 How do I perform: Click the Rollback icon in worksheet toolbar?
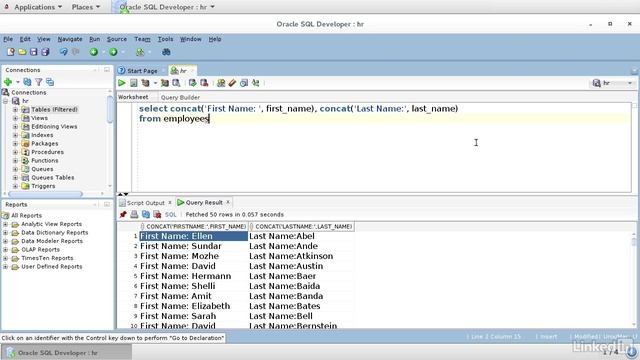point(204,83)
